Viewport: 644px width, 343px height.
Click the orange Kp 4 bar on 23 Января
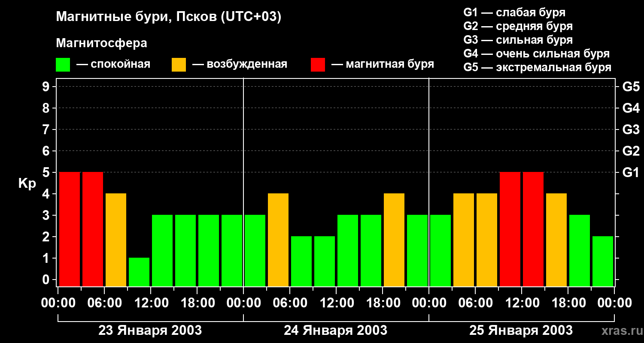point(116,240)
